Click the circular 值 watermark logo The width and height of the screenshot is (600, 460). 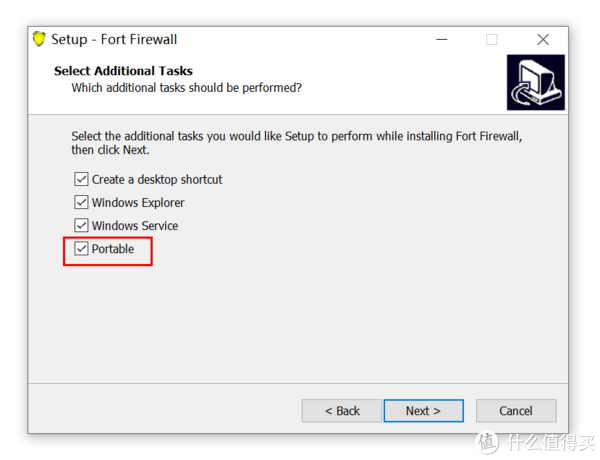pyautogui.click(x=487, y=443)
